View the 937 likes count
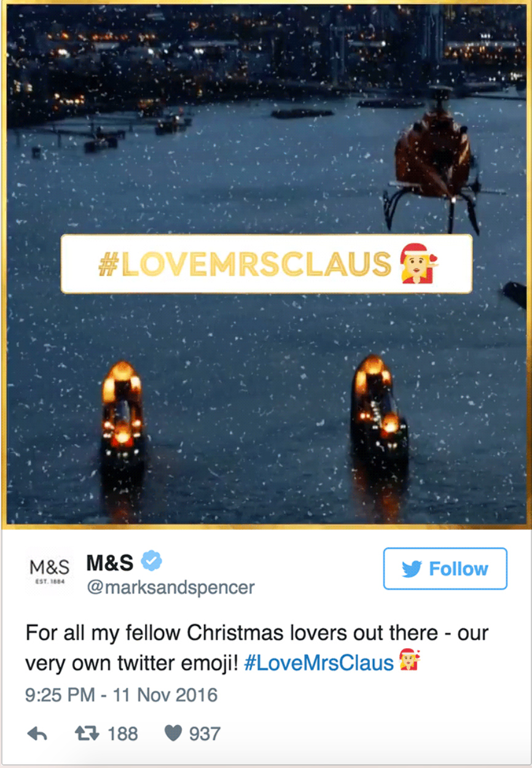 tap(205, 734)
